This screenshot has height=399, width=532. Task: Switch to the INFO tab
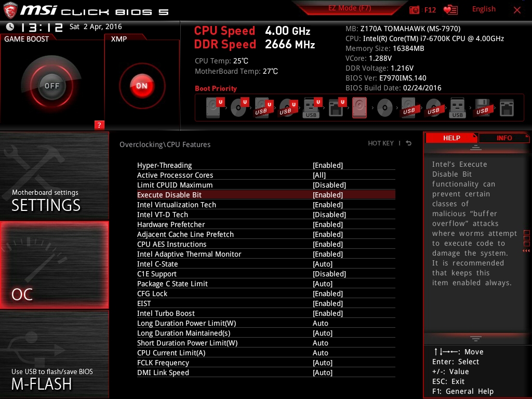(x=504, y=138)
